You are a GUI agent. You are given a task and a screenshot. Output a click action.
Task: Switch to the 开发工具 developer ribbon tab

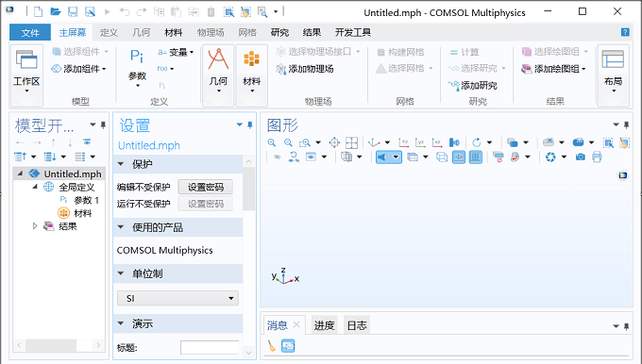click(353, 32)
